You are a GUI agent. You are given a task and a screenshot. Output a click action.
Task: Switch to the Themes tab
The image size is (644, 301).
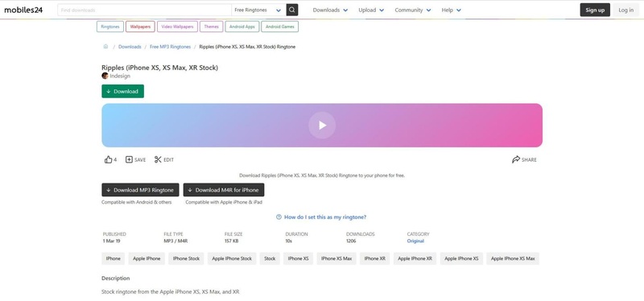pyautogui.click(x=212, y=27)
